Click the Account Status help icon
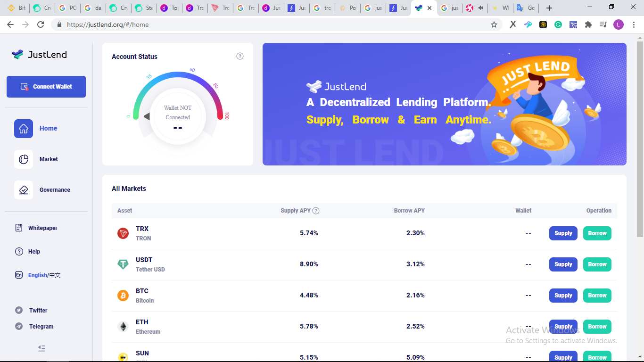The image size is (644, 362). (x=240, y=56)
